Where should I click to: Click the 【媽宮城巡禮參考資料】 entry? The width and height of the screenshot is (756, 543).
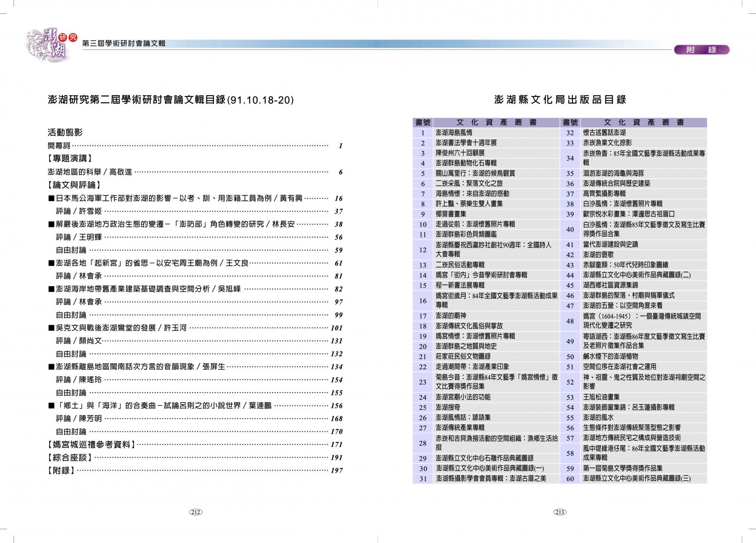(x=91, y=444)
